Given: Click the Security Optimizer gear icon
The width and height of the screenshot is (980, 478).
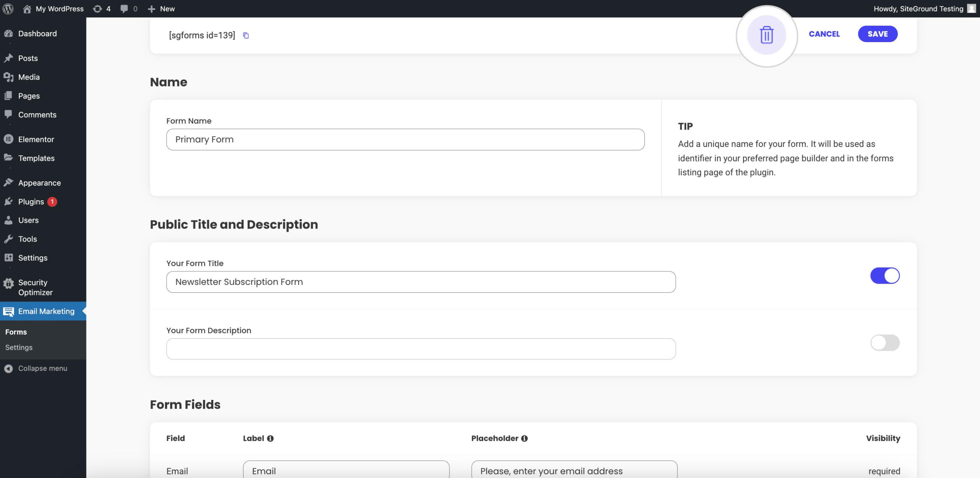Looking at the screenshot, I should (8, 283).
